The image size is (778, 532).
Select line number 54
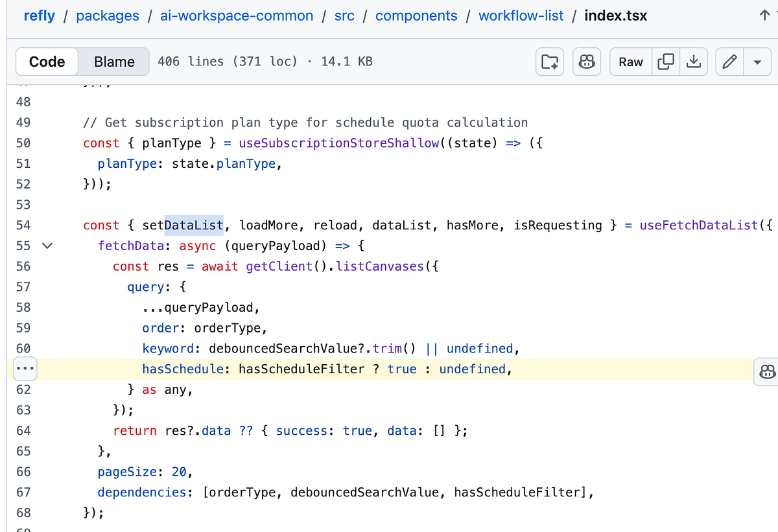pyautogui.click(x=23, y=226)
